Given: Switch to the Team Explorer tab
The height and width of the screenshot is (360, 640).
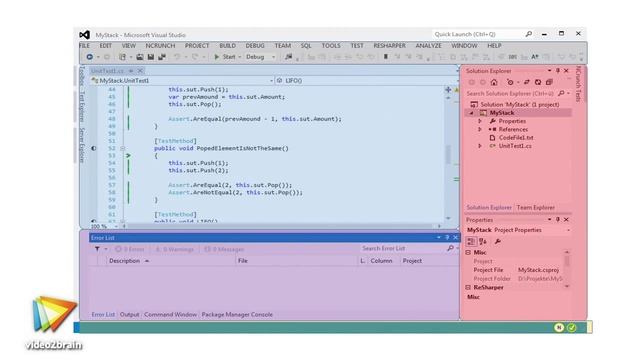Looking at the screenshot, I should [536, 208].
